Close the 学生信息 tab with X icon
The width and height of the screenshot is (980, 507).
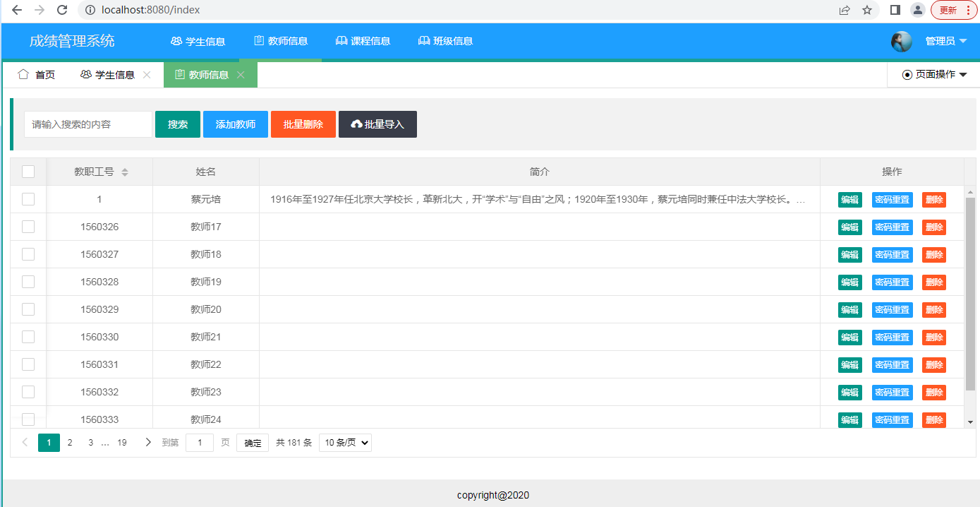147,75
